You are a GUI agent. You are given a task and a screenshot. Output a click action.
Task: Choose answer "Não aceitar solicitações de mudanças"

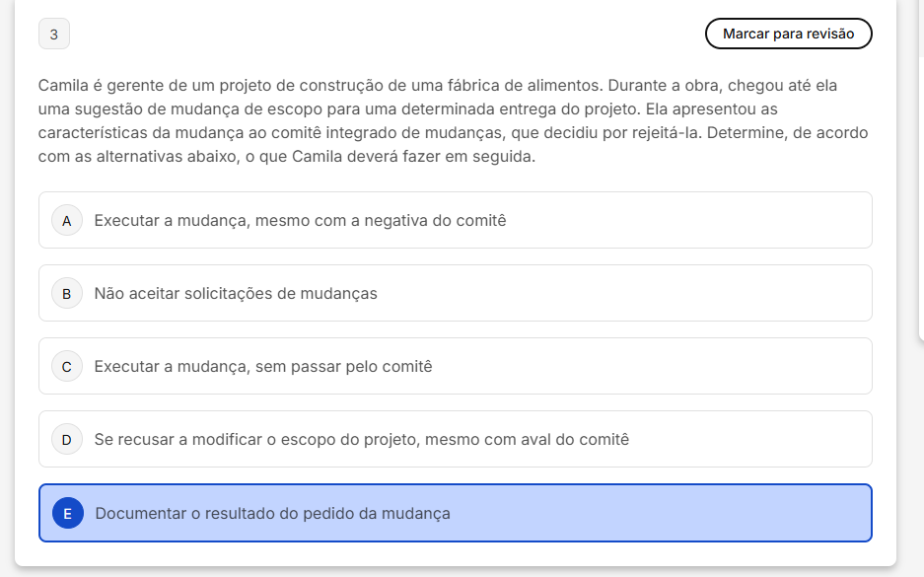[x=236, y=294]
